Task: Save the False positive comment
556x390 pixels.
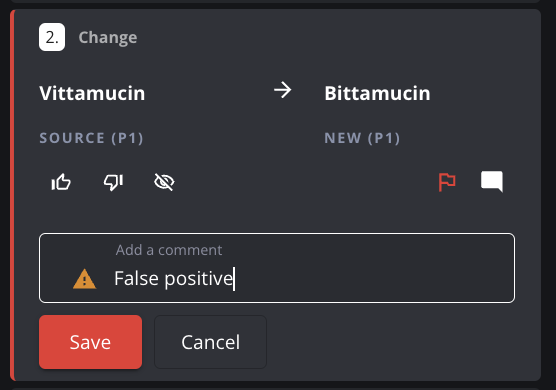Action: (90, 342)
